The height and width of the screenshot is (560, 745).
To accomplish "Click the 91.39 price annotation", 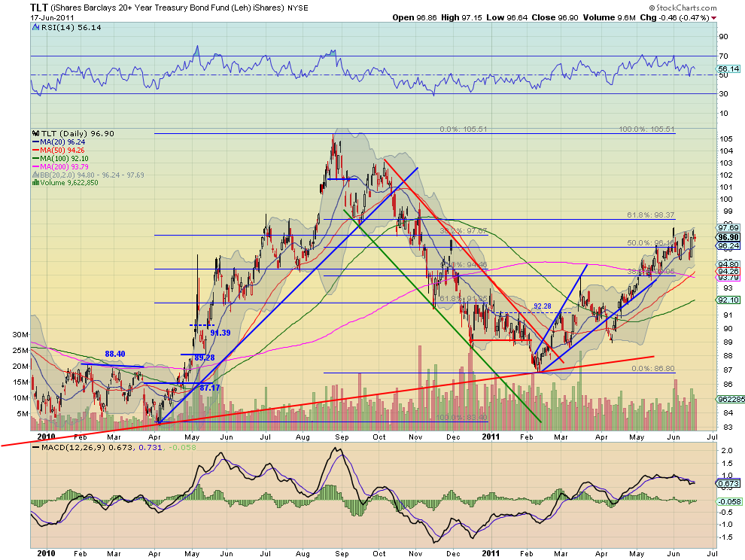I will point(220,333).
